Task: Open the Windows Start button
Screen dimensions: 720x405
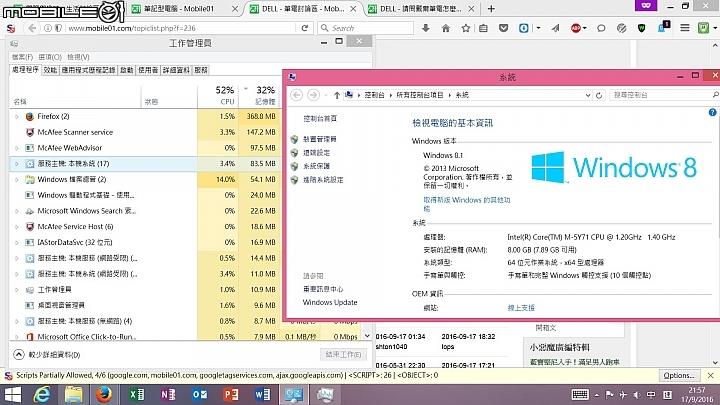Action: click(12, 394)
